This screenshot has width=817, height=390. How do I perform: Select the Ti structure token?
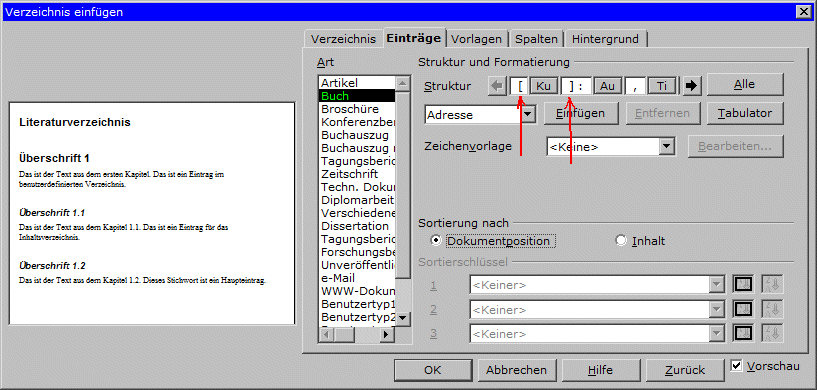[x=662, y=87]
